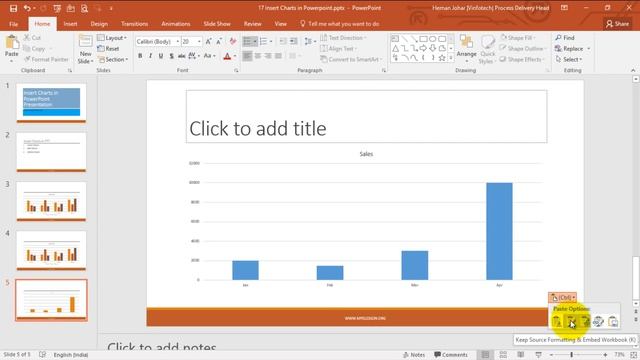Reset the slide layout

tap(108, 49)
